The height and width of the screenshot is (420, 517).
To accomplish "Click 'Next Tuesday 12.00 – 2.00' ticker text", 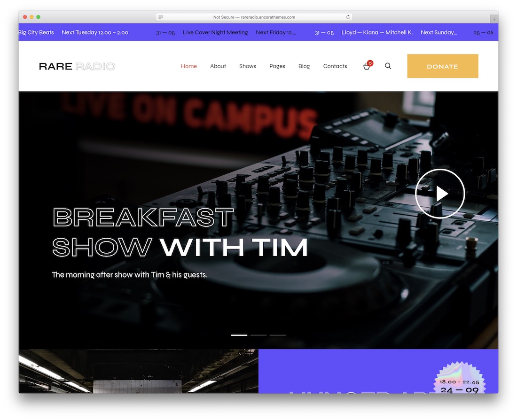I will pos(95,32).
